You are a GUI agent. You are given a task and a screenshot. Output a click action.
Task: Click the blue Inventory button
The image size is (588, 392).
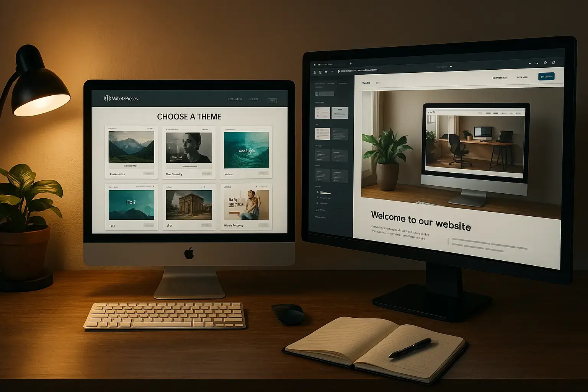547,76
